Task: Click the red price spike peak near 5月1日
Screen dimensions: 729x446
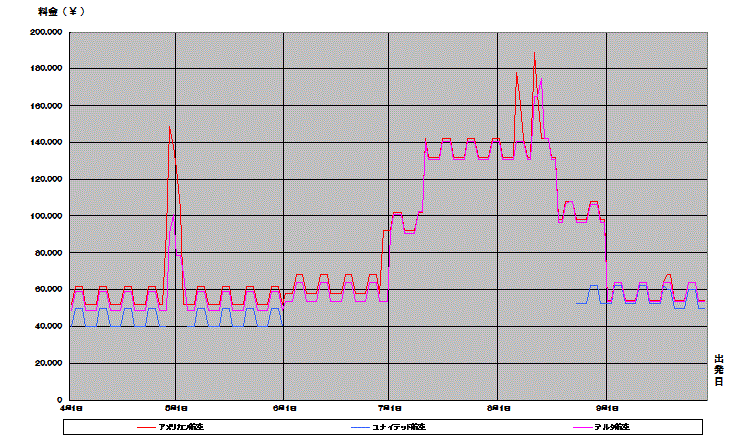Action: pyautogui.click(x=170, y=128)
